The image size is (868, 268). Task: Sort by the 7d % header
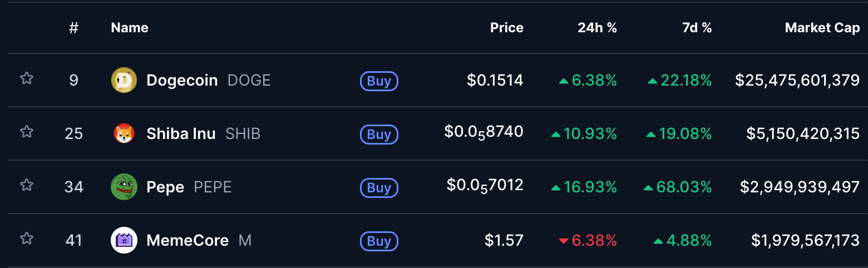point(697,28)
